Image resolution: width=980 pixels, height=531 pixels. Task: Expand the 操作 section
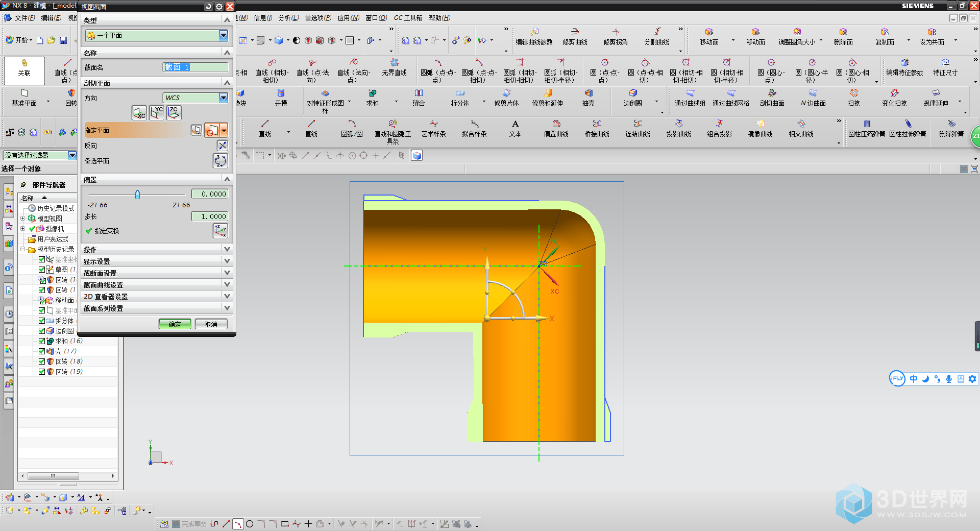point(227,249)
